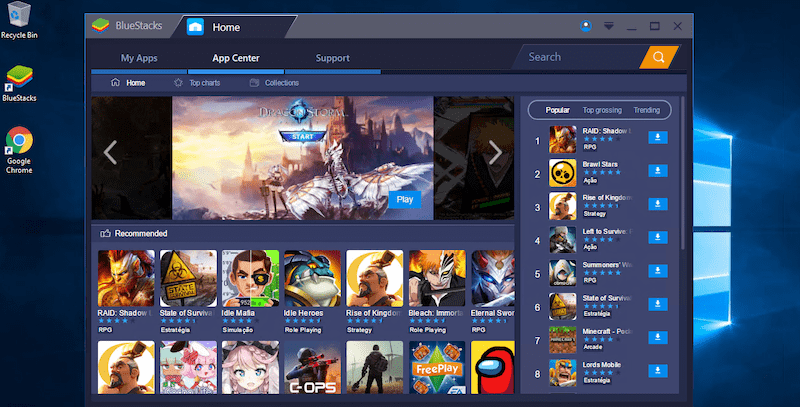Viewport: 800px width, 407px height.
Task: Open the title bar dropdown arrow menu
Action: 609,26
